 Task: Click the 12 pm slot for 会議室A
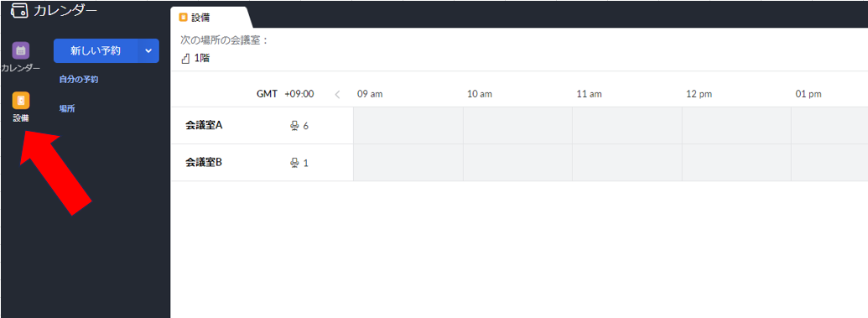click(736, 126)
